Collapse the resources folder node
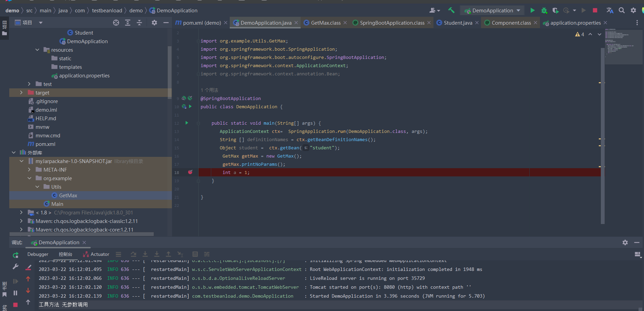The height and width of the screenshot is (311, 644). coord(37,50)
